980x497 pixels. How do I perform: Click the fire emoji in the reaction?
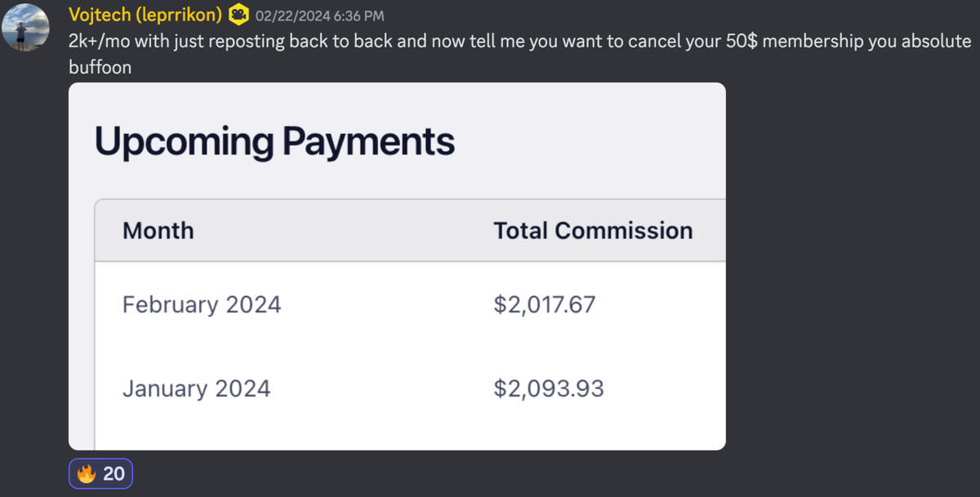click(x=87, y=473)
